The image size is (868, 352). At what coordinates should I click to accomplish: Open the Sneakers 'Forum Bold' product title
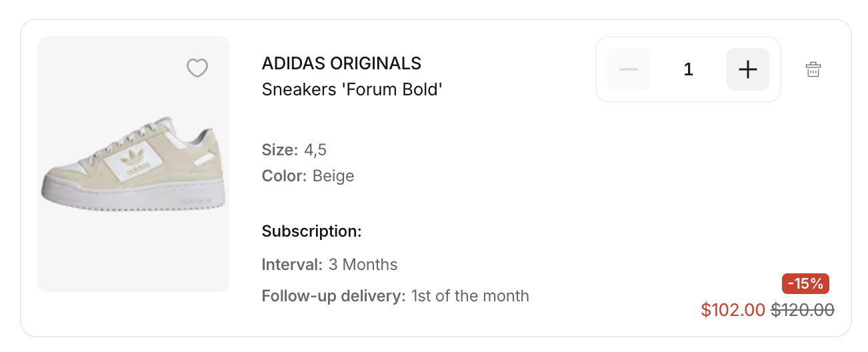[x=352, y=89]
